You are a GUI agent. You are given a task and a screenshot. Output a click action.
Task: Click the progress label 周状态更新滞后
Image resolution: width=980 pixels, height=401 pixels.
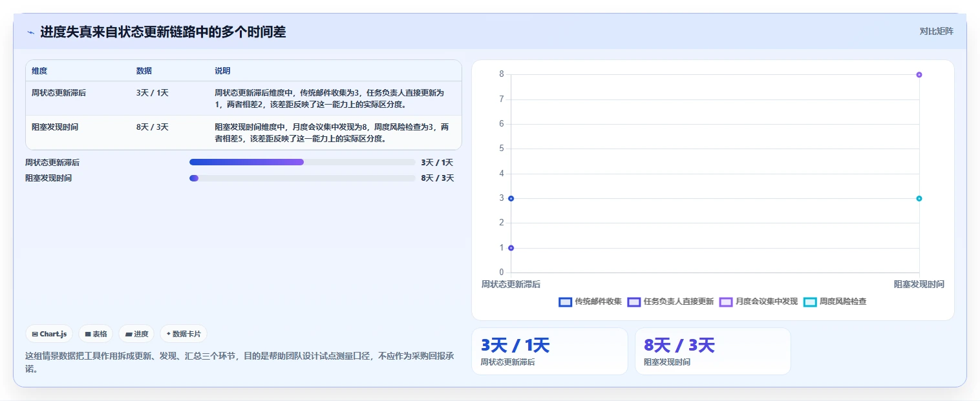(x=52, y=163)
